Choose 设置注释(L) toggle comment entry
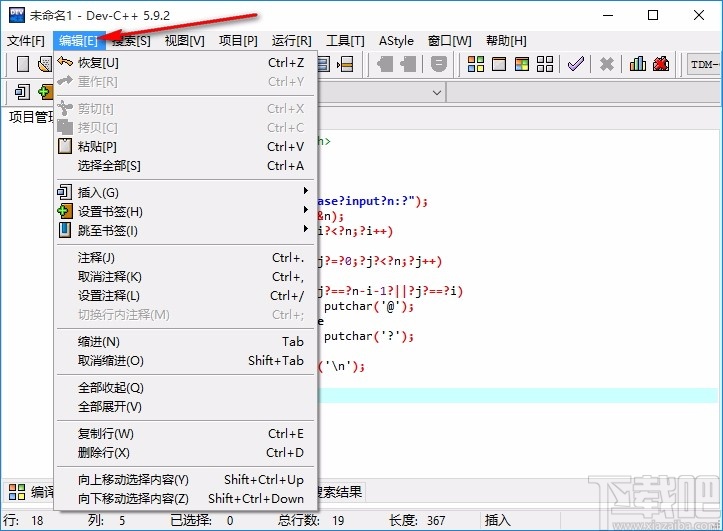723x531 pixels. 186,295
